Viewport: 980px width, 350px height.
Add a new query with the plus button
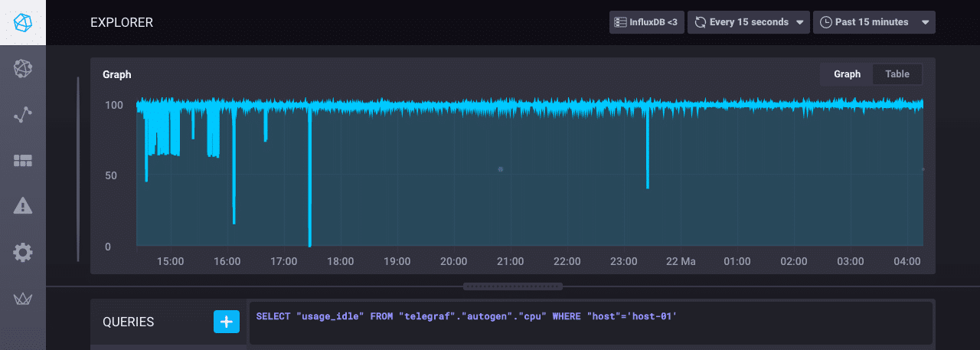(226, 322)
